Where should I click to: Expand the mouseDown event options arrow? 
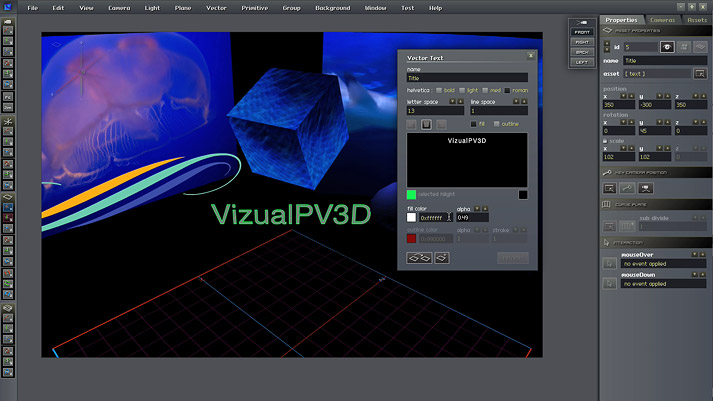point(695,274)
